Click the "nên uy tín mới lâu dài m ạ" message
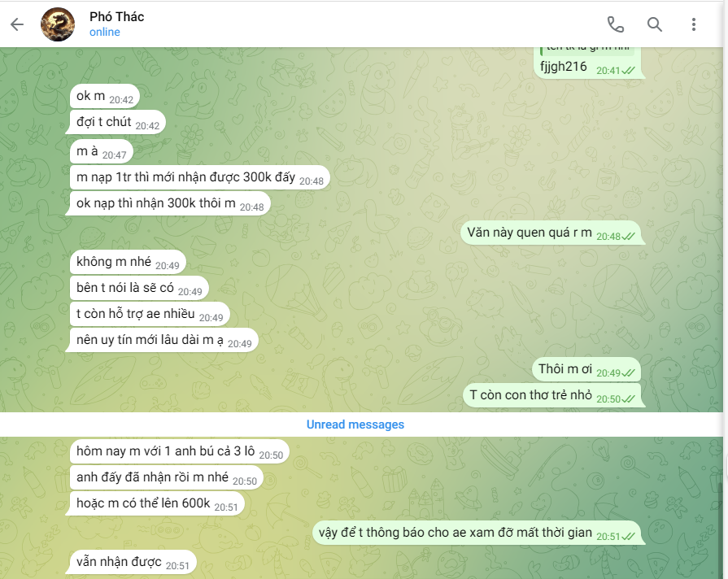Image resolution: width=728 pixels, height=579 pixels. 163,340
